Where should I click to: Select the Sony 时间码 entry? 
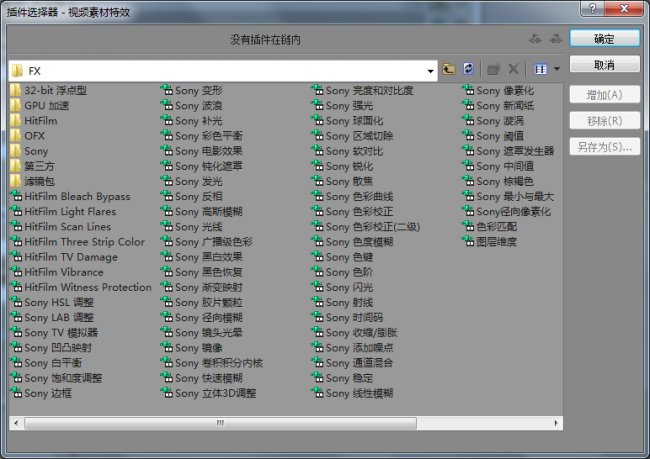click(x=347, y=317)
